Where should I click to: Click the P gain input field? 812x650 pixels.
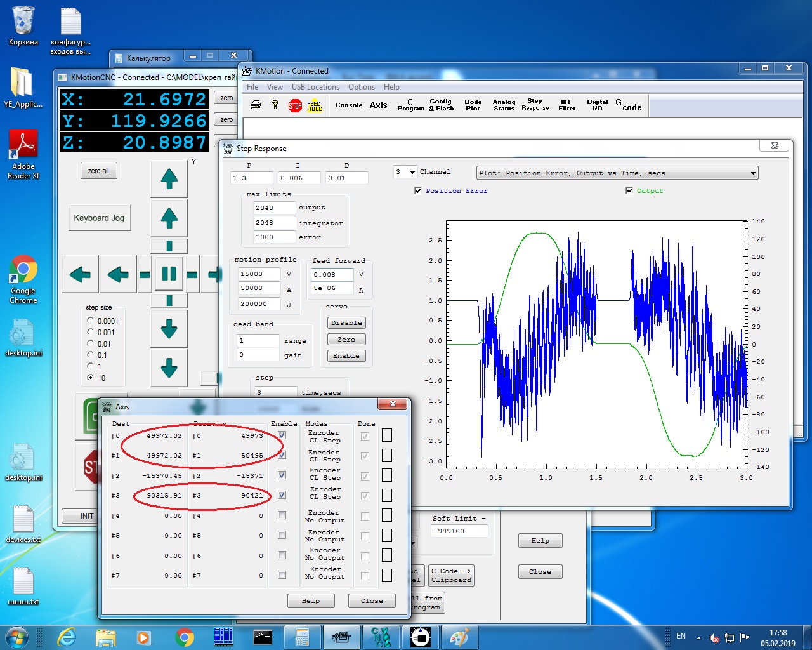(251, 178)
